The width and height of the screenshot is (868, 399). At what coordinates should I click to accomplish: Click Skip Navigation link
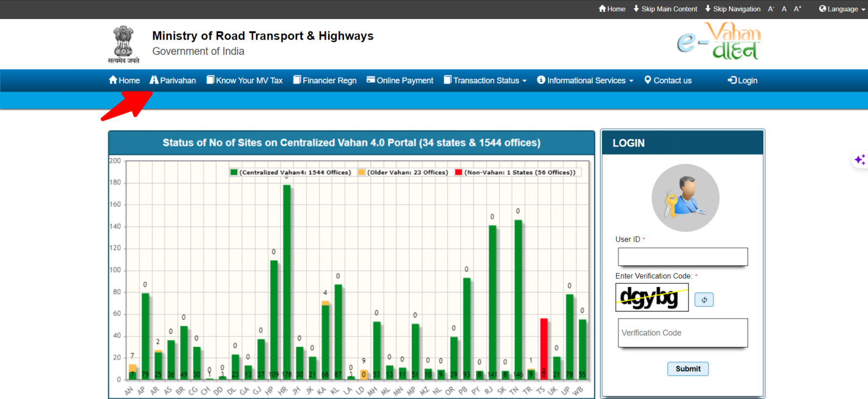click(x=732, y=9)
